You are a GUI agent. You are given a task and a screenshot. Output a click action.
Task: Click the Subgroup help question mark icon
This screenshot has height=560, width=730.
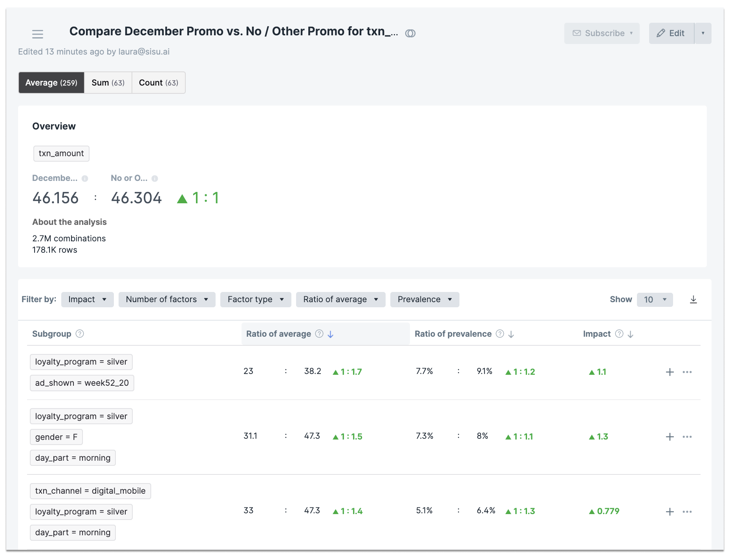pos(80,334)
